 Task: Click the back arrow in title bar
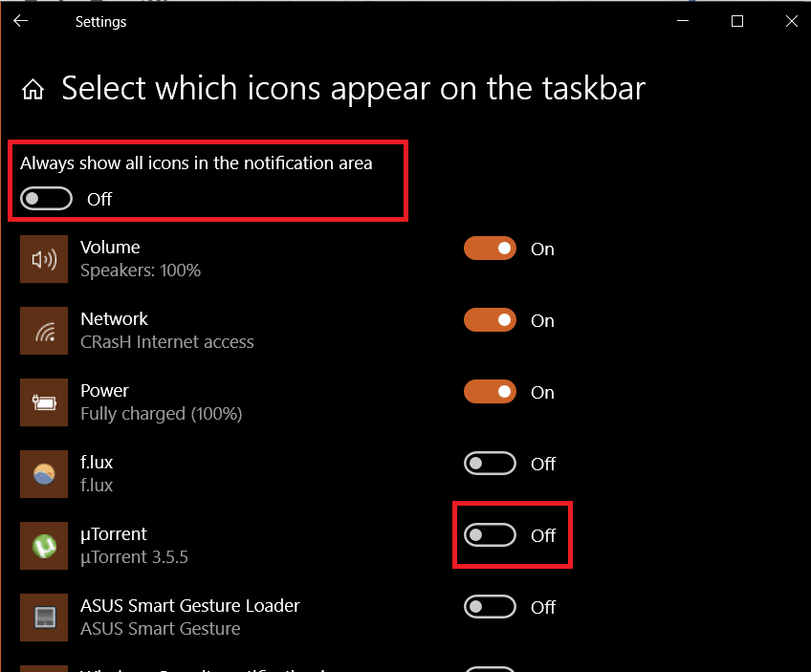(x=21, y=21)
